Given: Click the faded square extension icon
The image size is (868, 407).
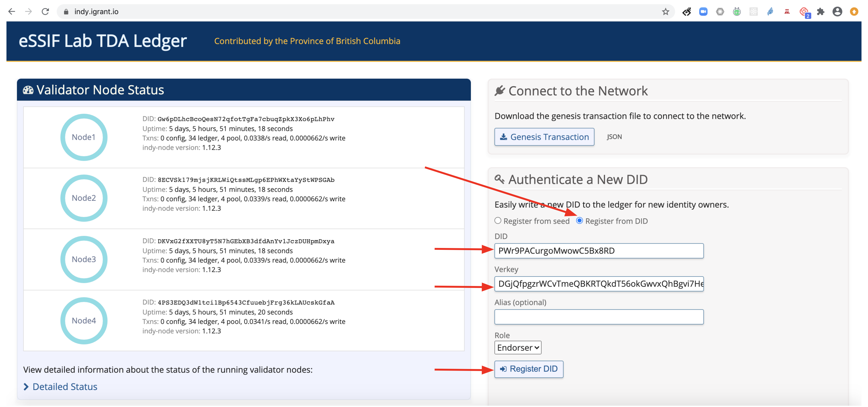Looking at the screenshot, I should (753, 12).
